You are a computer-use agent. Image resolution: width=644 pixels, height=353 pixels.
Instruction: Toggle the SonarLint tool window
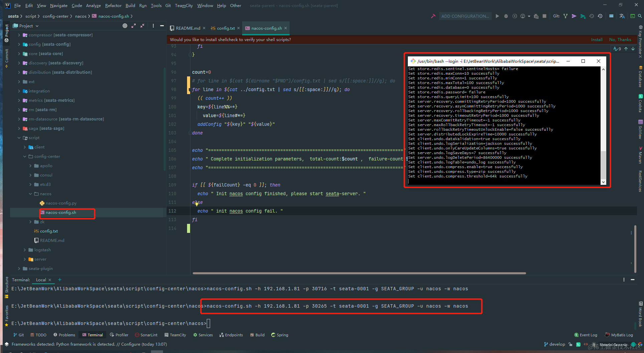pos(146,335)
